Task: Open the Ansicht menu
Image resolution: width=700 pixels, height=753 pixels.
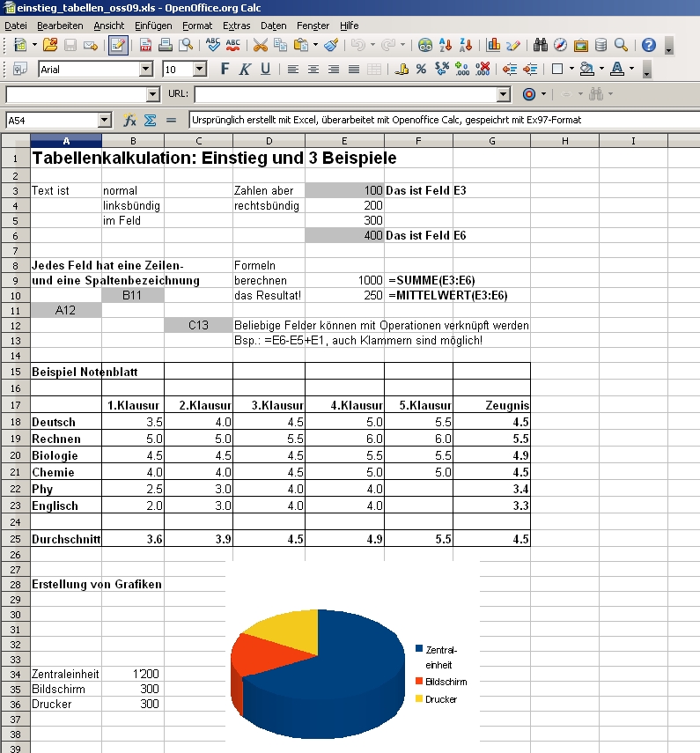Action: 109,26
